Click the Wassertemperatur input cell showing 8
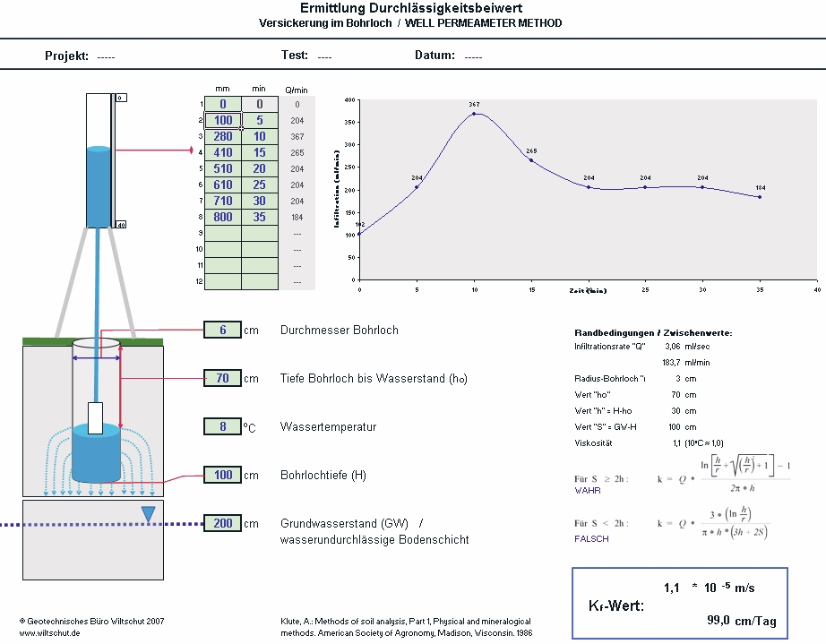This screenshot has width=826, height=644. (222, 426)
